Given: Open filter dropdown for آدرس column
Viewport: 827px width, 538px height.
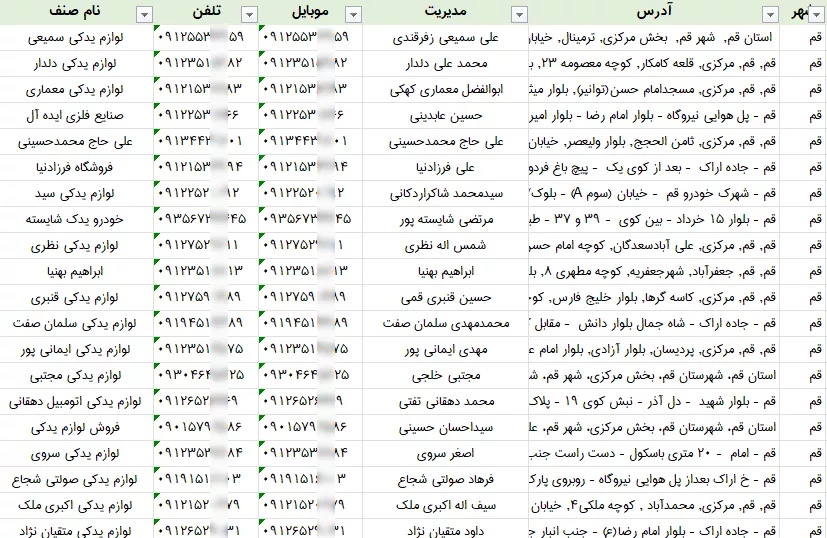Looking at the screenshot, I should pos(771,15).
